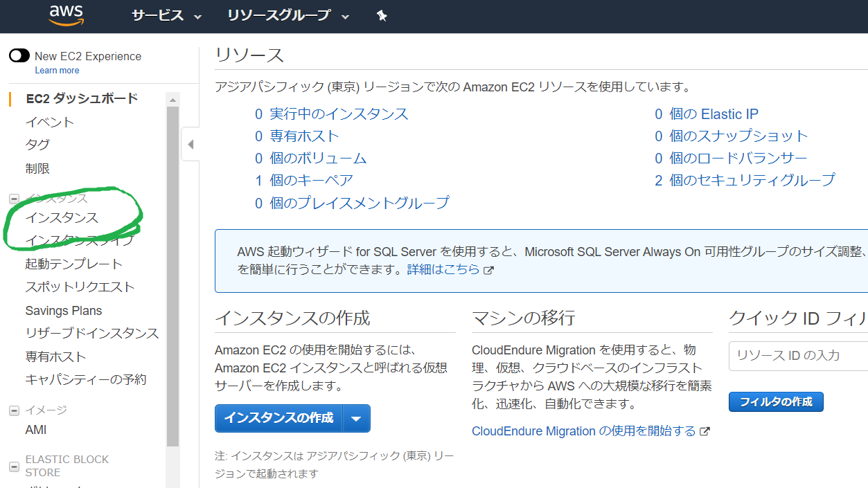Viewport: 868px width, 488px height.
Task: Collapse the インスタンス sidebar section
Action: (14, 199)
